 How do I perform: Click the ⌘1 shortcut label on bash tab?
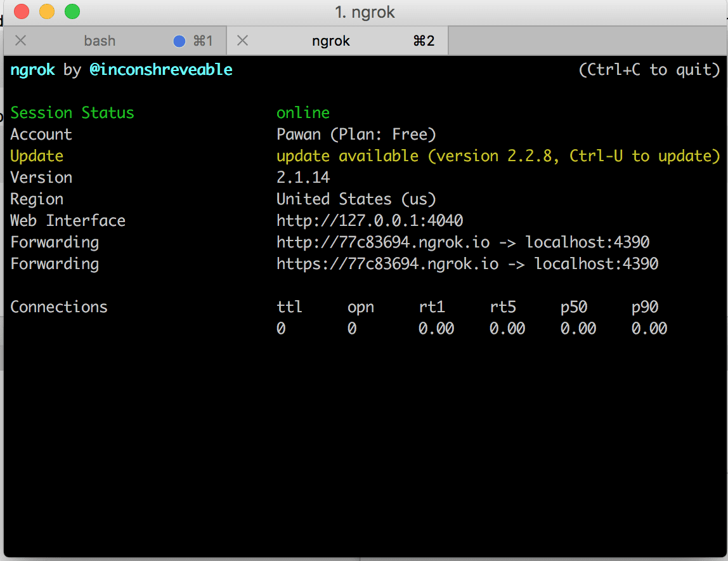pyautogui.click(x=202, y=41)
